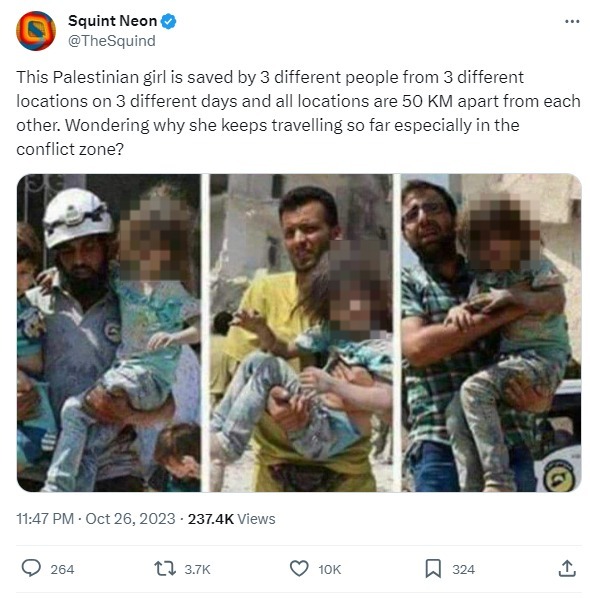The width and height of the screenshot is (590, 598).
Task: Open the @TheSquind handle link
Action: pyautogui.click(x=112, y=41)
